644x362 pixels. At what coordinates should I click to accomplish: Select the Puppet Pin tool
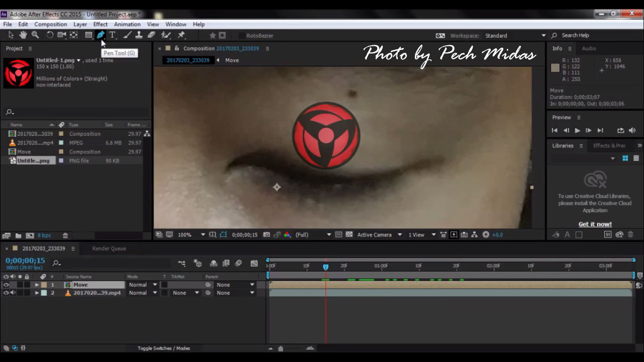click(x=181, y=35)
